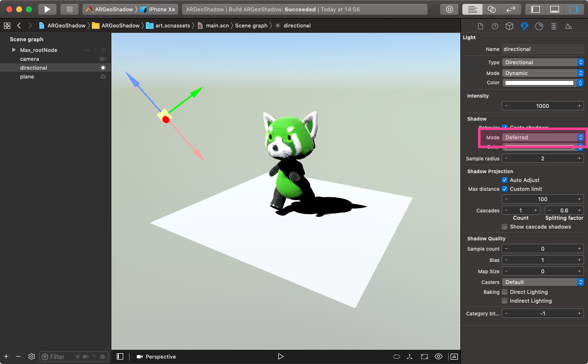
Task: Add a new node with plus button
Action: point(6,357)
